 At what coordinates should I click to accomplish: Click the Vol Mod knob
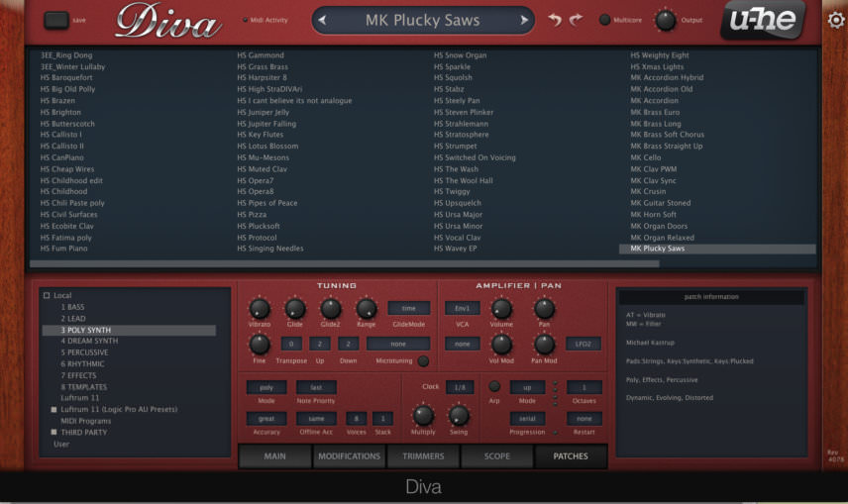pos(501,345)
